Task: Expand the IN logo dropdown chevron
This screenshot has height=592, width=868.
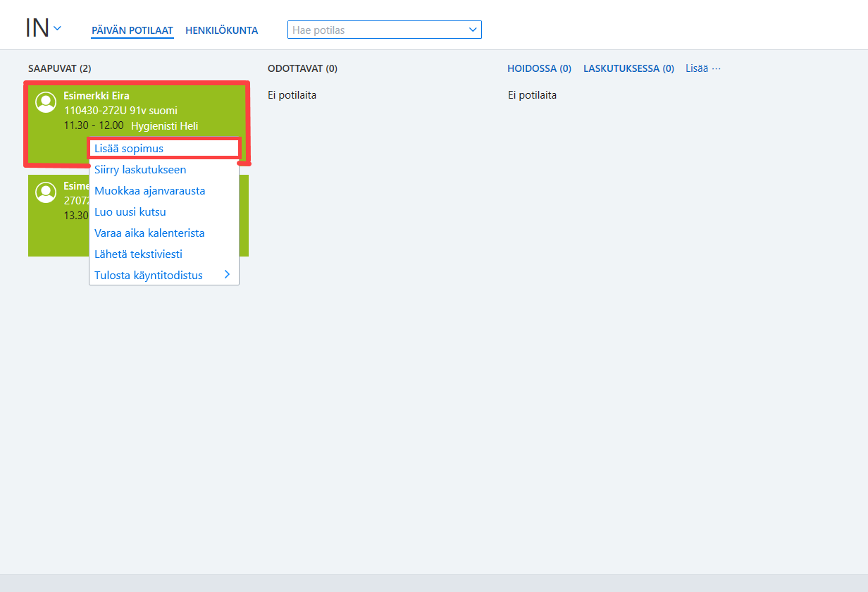Action: (58, 28)
